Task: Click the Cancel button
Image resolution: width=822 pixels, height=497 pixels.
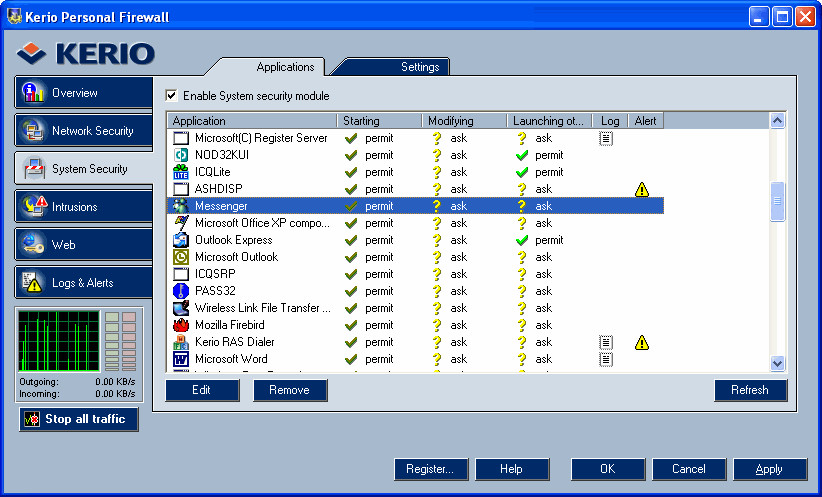Action: [689, 469]
